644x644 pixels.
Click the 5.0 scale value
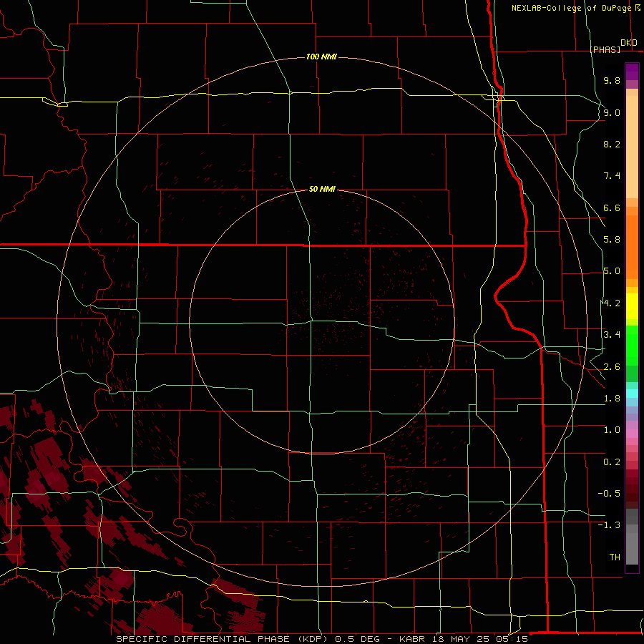612,271
